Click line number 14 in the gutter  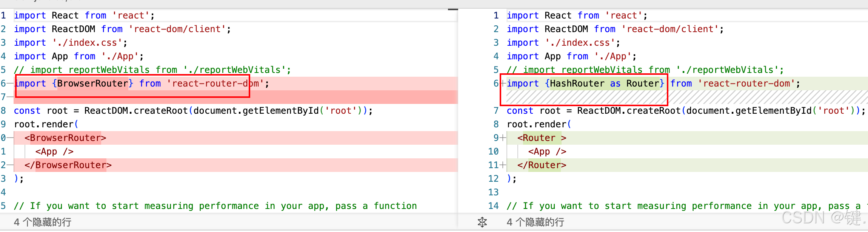coord(493,206)
